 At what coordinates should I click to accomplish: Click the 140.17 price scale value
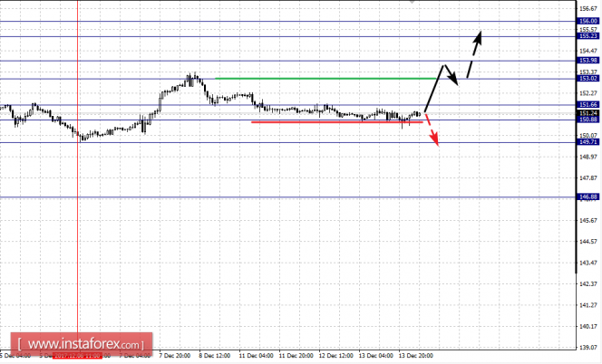pos(588,326)
